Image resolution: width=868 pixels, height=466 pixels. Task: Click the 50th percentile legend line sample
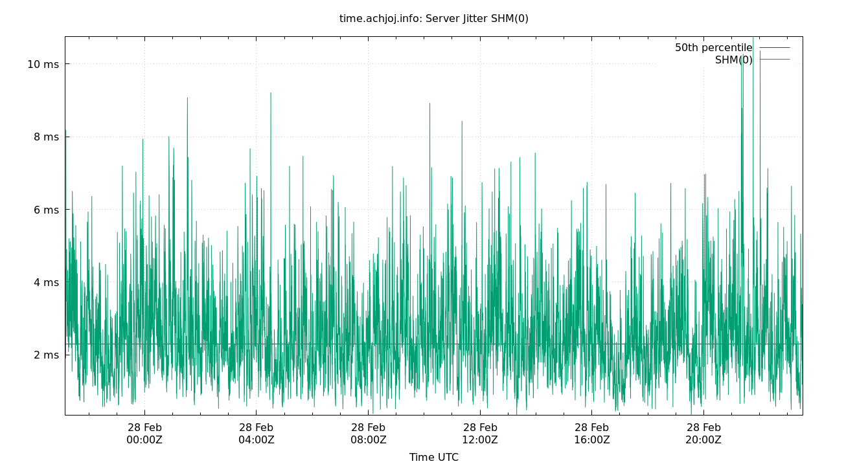point(775,47)
